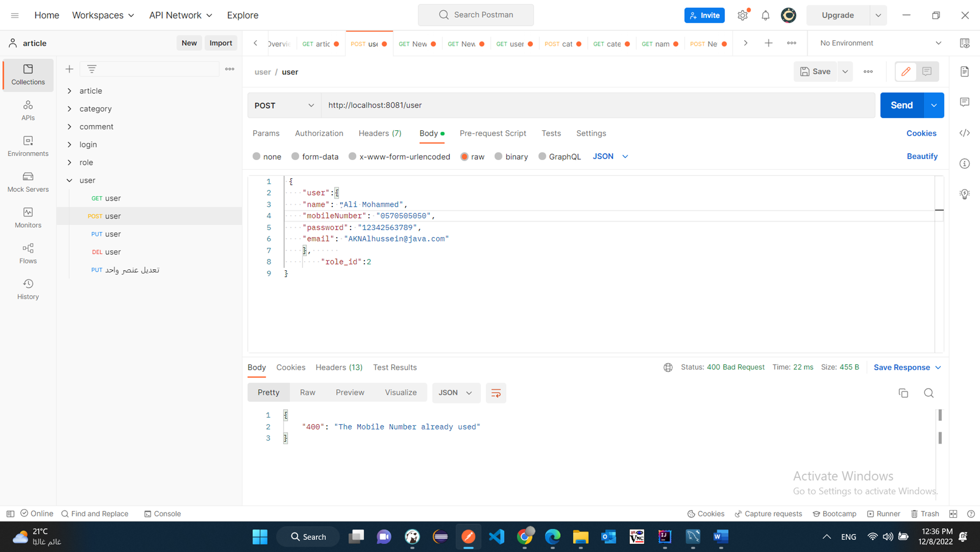980x552 pixels.
Task: Click the Beautify link
Action: 922,156
